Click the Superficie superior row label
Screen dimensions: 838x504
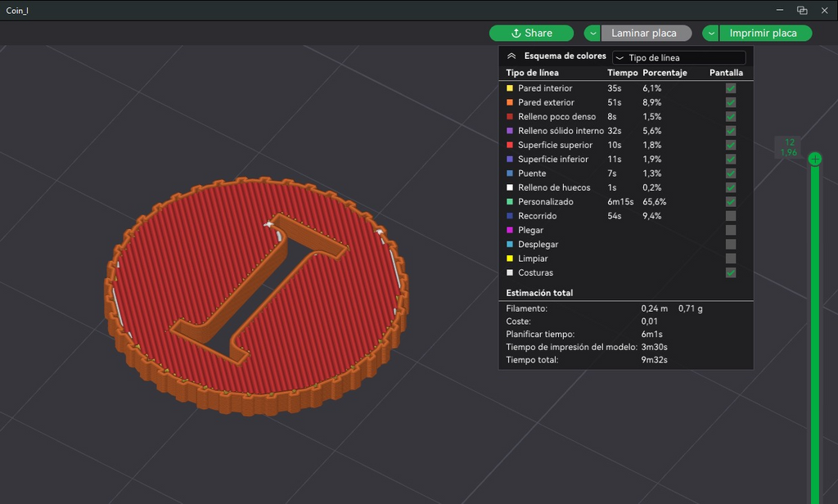click(x=556, y=145)
